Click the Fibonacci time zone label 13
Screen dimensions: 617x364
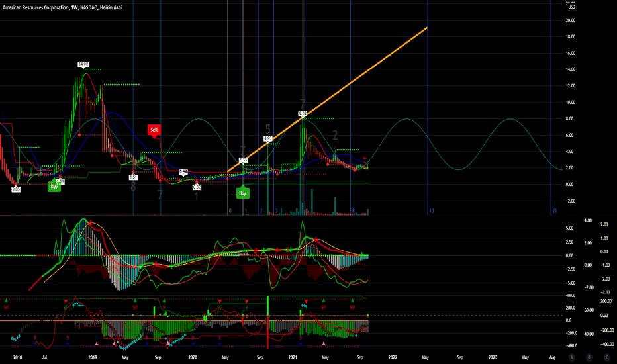click(x=432, y=211)
